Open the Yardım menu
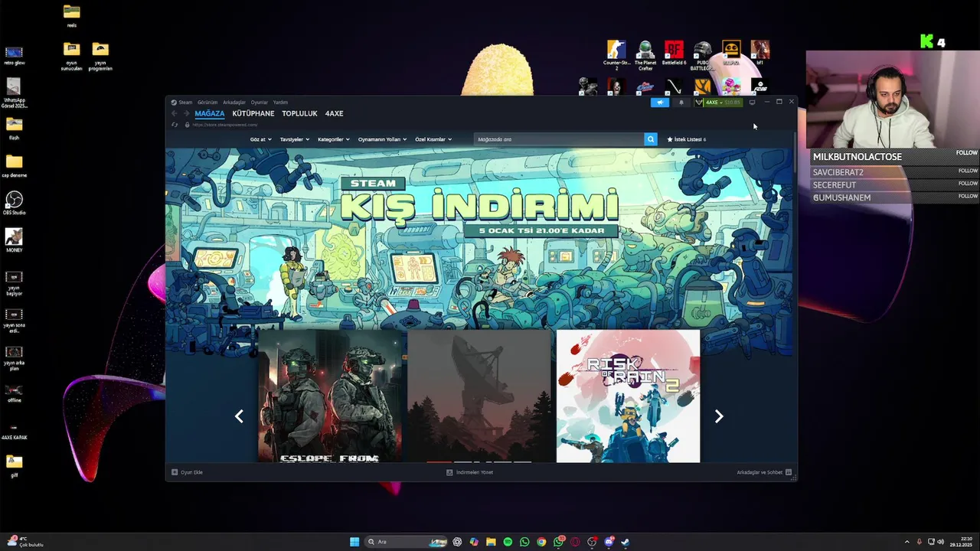 281,103
